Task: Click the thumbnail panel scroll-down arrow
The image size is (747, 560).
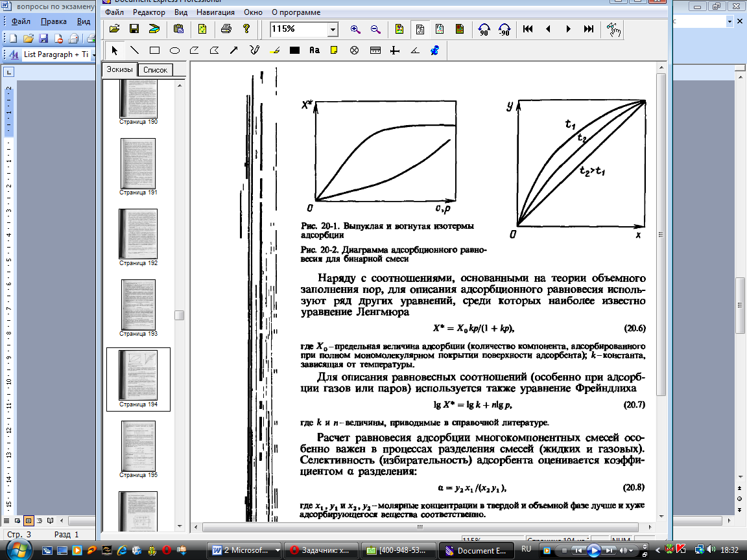Action: [x=180, y=526]
